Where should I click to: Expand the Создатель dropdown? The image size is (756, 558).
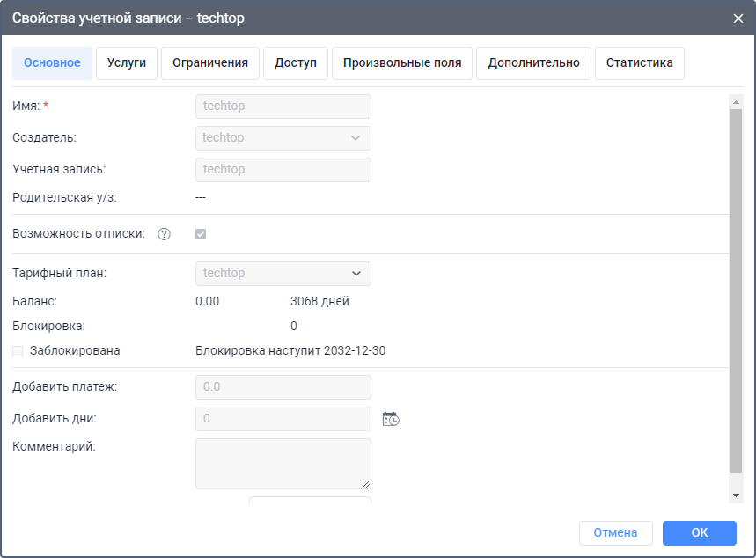tap(283, 138)
